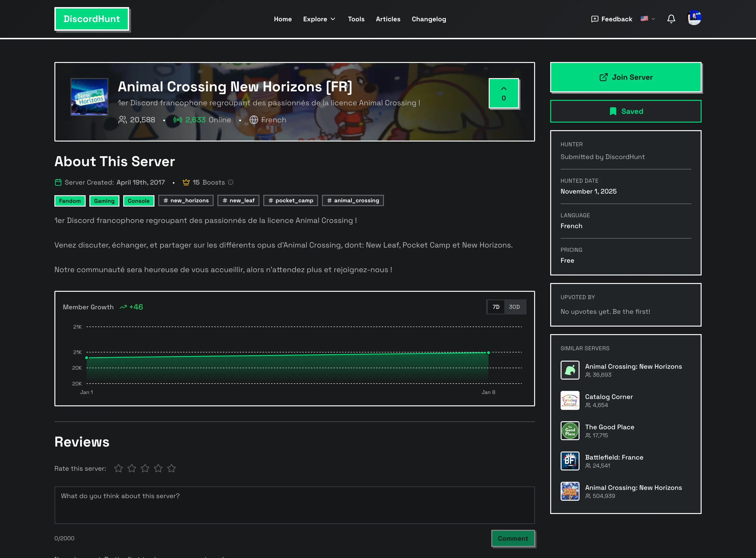Click the Join Server button

[625, 77]
